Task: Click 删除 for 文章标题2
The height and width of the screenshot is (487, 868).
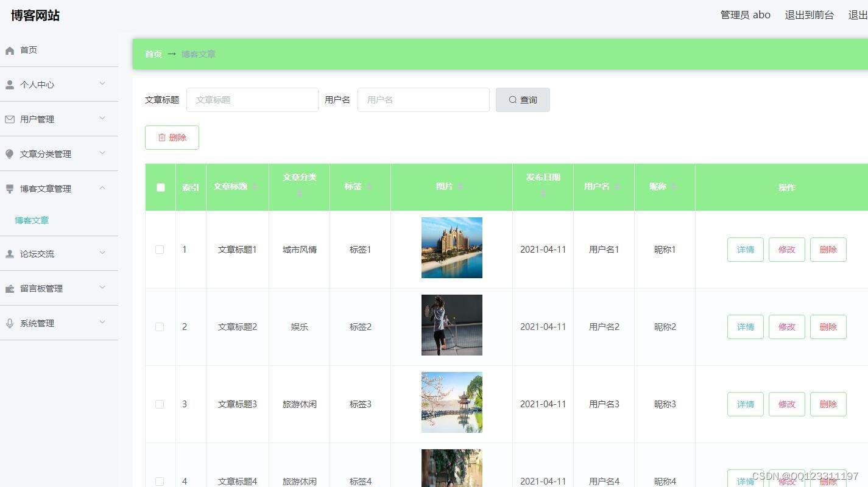Action: click(828, 327)
